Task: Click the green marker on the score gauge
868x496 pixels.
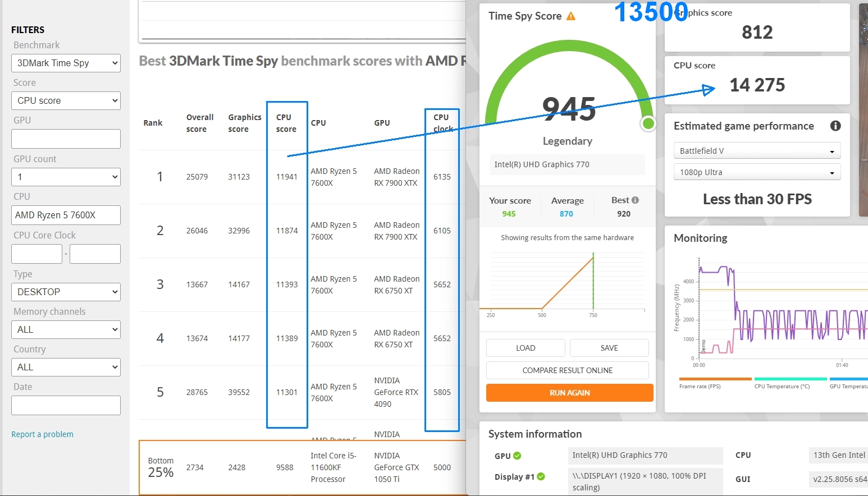Action: coord(648,123)
